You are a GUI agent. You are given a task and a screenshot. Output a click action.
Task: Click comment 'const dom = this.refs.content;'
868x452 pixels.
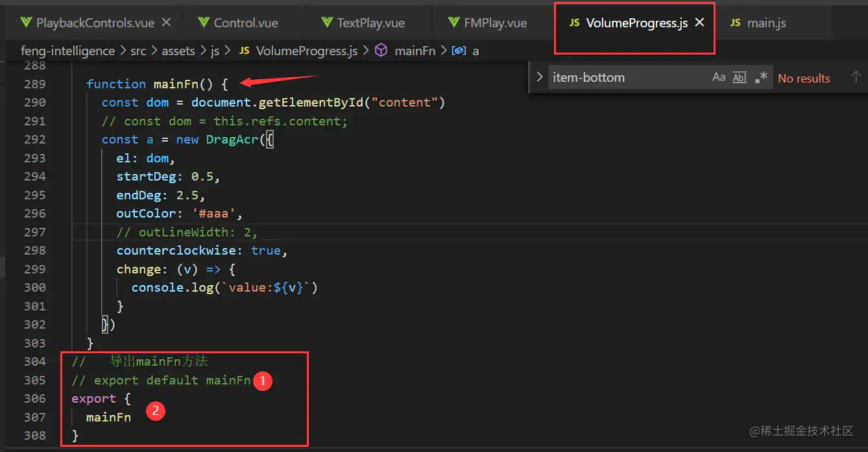click(236, 121)
